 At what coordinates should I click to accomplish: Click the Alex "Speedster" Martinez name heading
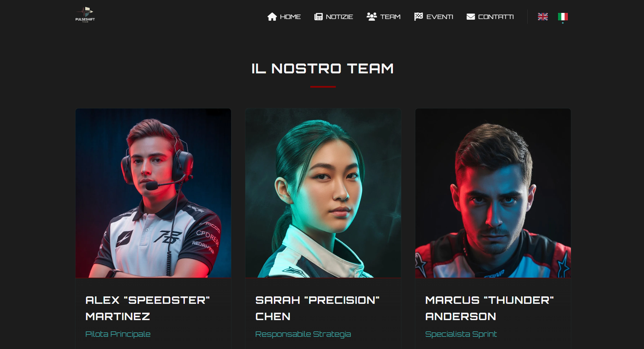[148, 308]
